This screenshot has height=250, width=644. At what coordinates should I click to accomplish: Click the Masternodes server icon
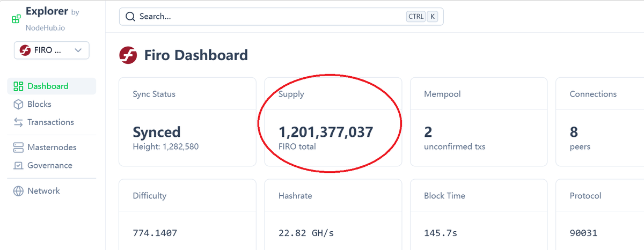pyautogui.click(x=18, y=147)
